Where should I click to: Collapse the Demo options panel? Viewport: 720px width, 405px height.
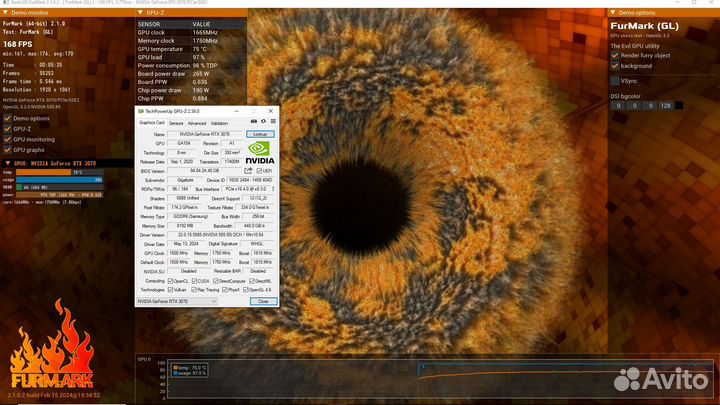coord(613,13)
